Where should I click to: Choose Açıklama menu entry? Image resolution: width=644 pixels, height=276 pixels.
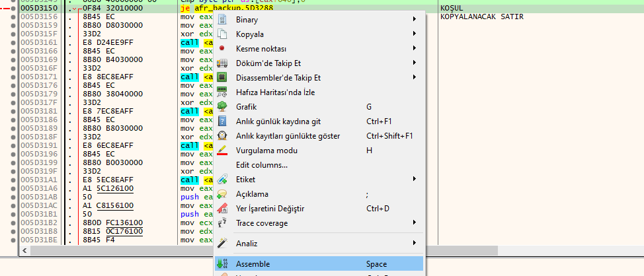pos(319,194)
